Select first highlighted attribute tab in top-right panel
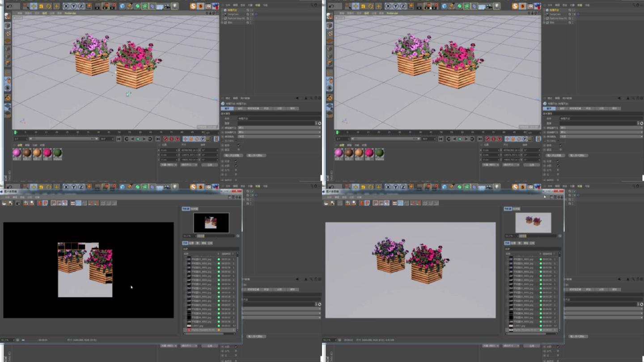The height and width of the screenshot is (362, 644). pos(549,108)
